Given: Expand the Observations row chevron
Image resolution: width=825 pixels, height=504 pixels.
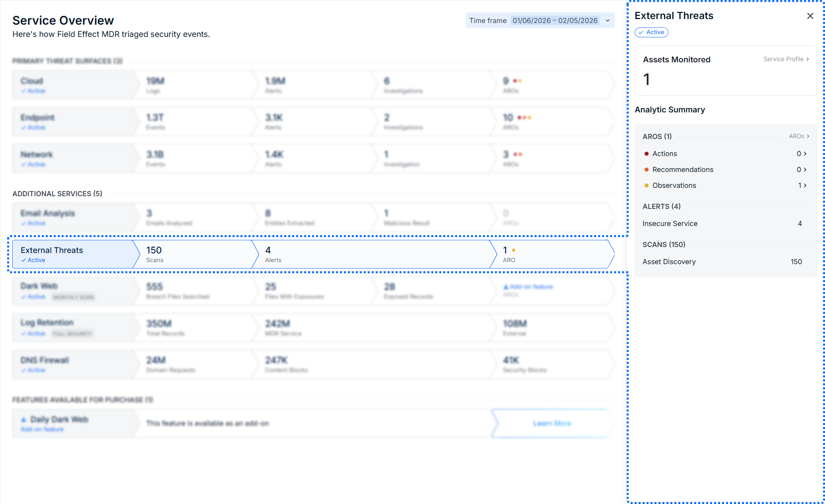Looking at the screenshot, I should coord(805,185).
